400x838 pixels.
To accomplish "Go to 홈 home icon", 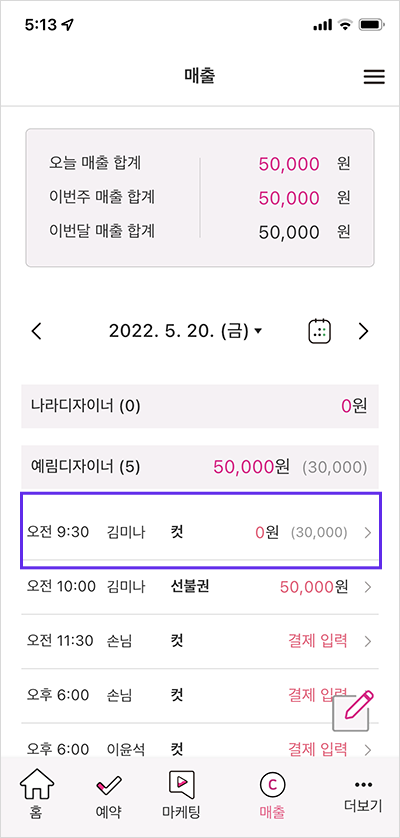I will (x=36, y=785).
